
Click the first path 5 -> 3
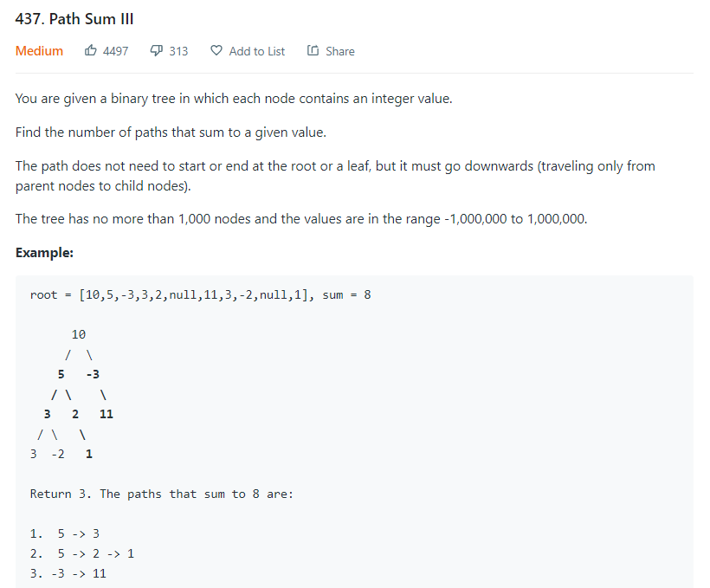click(x=78, y=533)
